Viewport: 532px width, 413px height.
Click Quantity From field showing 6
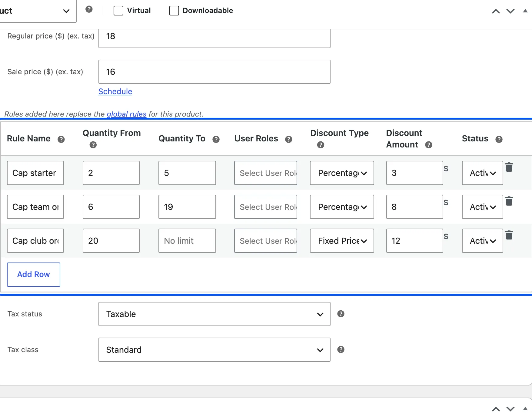[111, 207]
